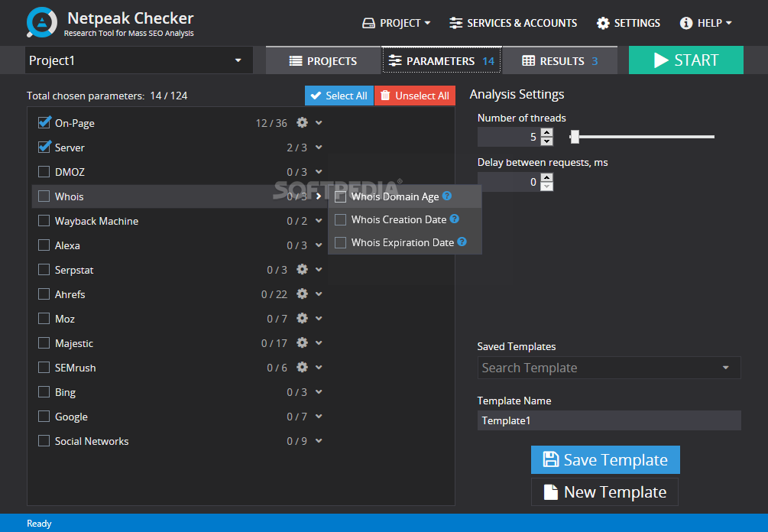Increase Delay between requests with up arrow
This screenshot has width=768, height=532.
(x=547, y=177)
